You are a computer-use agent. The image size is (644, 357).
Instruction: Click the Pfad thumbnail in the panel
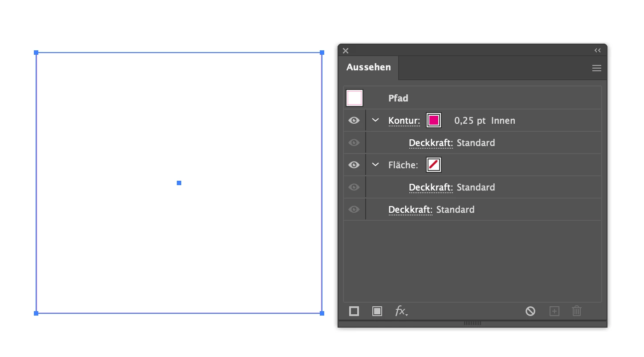355,98
